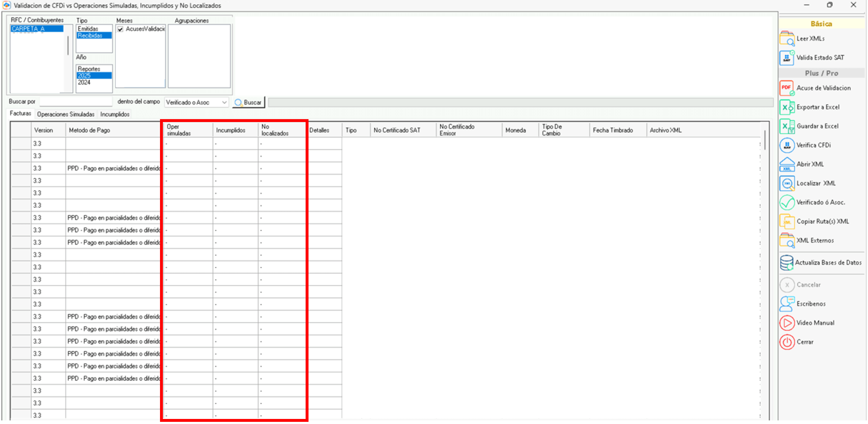The width and height of the screenshot is (868, 424).
Task: Click the Localizar XML icon
Action: point(787,184)
